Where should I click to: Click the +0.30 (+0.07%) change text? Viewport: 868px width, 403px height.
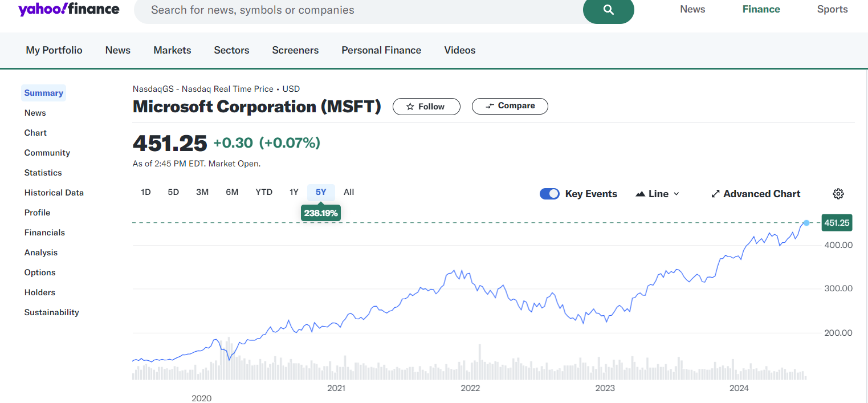click(x=267, y=143)
